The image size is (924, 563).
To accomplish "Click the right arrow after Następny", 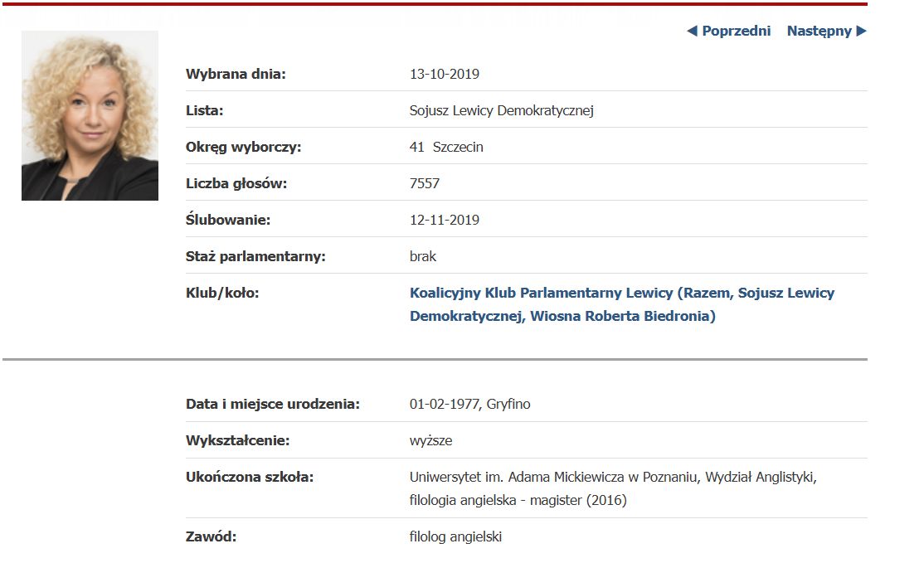I will click(862, 31).
